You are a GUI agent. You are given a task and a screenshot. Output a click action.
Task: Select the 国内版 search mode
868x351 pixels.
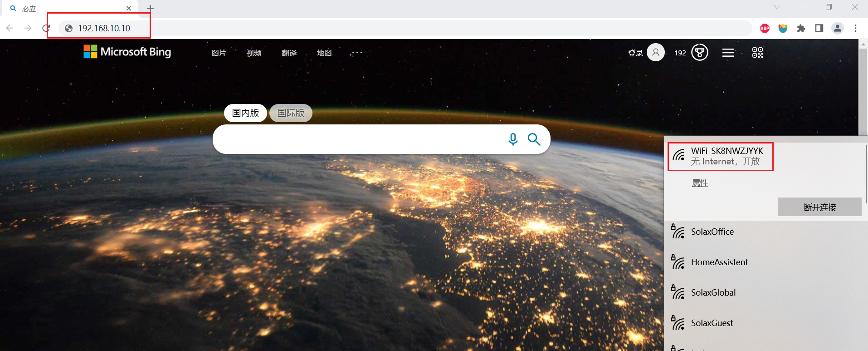click(x=245, y=113)
